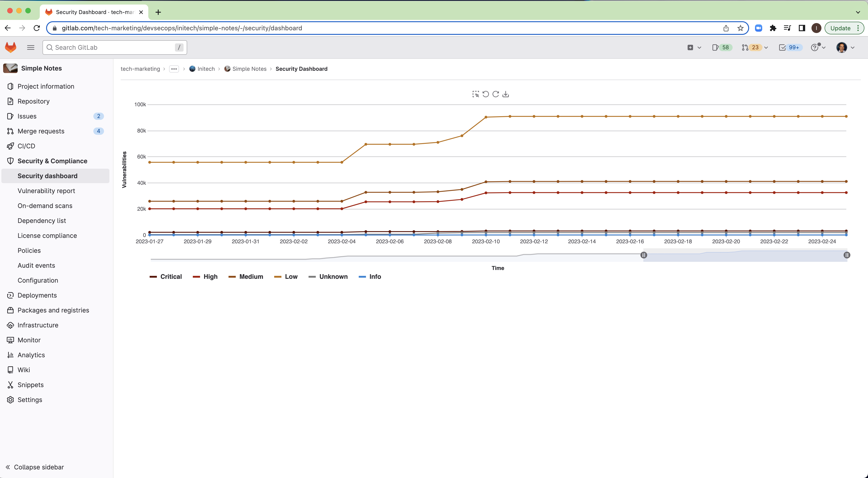Click the Update browser button
868x478 pixels.
840,28
